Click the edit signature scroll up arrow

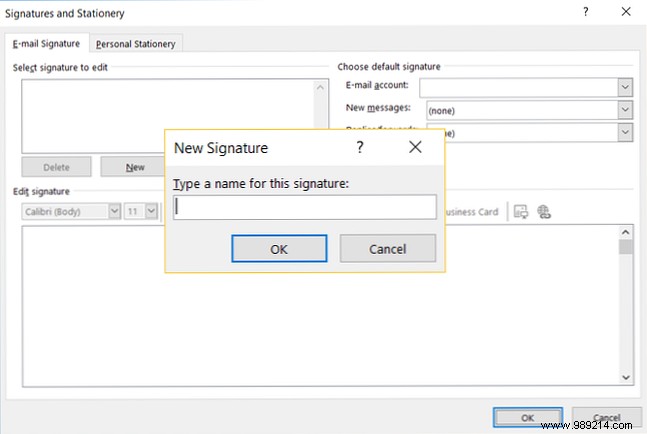click(626, 232)
